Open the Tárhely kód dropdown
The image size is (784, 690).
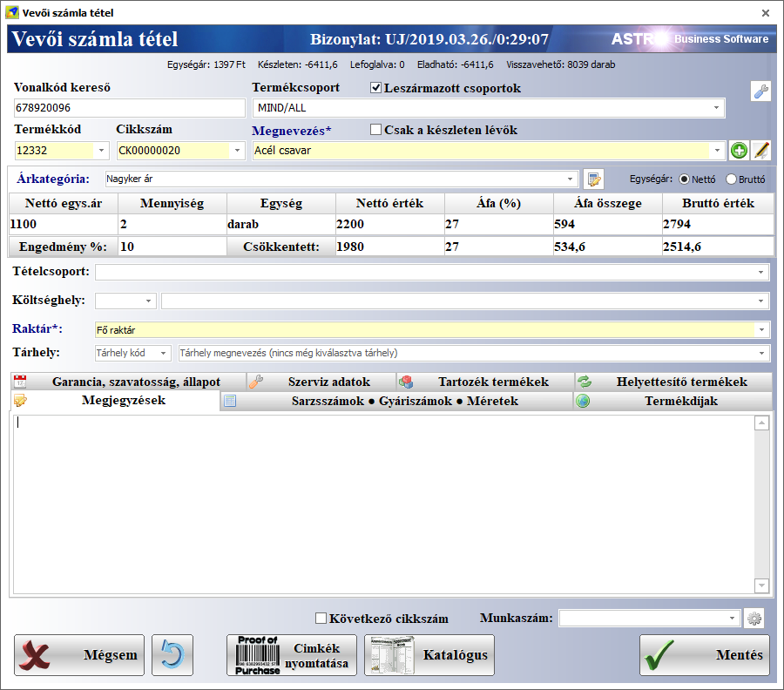point(164,353)
